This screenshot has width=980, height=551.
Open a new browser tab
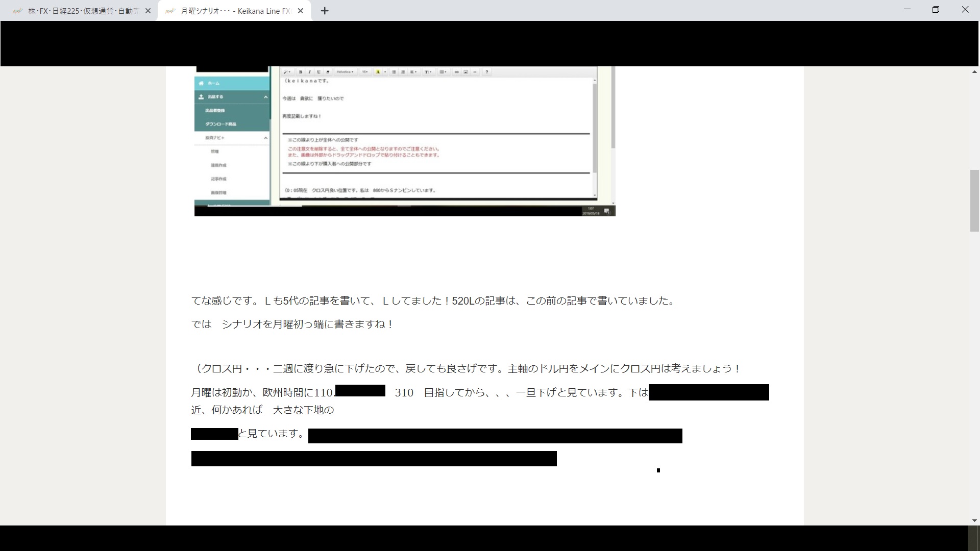coord(325,11)
